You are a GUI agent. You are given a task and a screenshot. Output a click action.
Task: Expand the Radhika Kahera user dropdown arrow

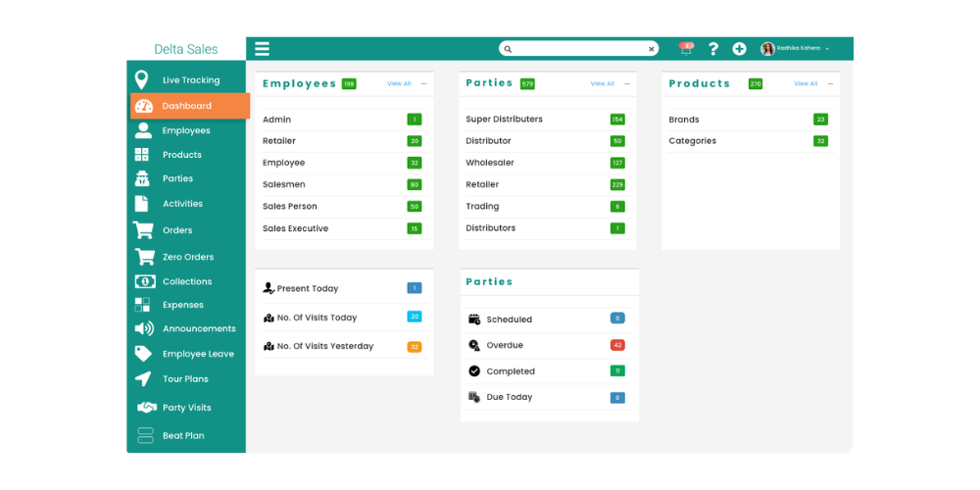click(827, 49)
